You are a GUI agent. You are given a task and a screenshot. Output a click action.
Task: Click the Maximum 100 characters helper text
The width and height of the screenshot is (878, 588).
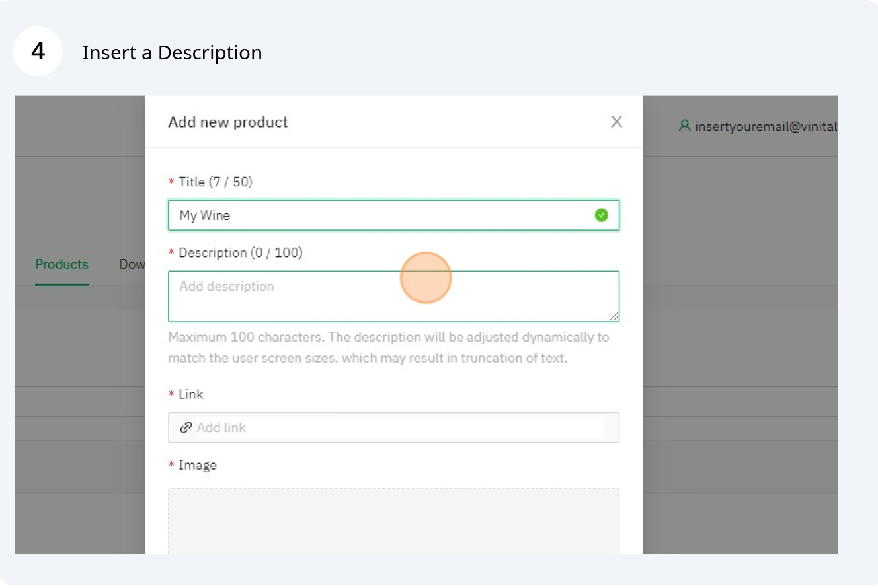tap(388, 348)
